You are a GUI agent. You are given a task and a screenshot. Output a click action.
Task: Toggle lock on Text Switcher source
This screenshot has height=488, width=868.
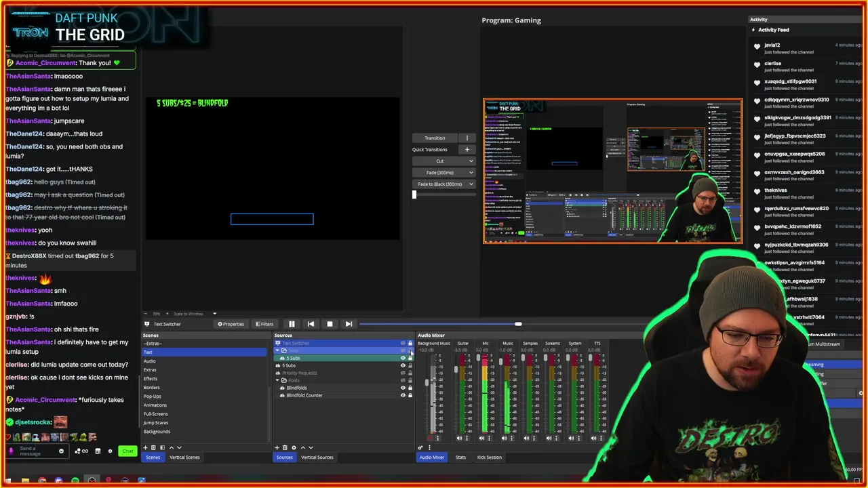click(x=410, y=344)
